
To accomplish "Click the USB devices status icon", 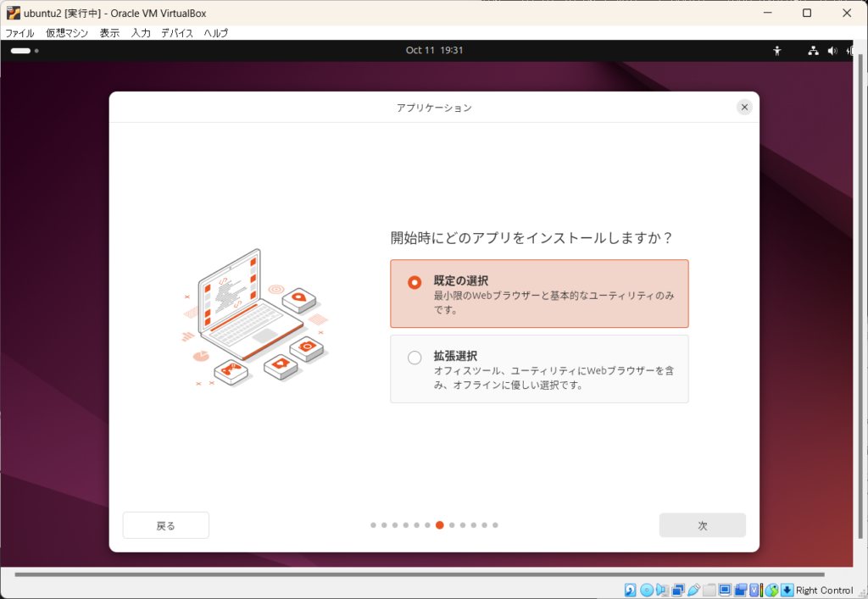I will 693,591.
